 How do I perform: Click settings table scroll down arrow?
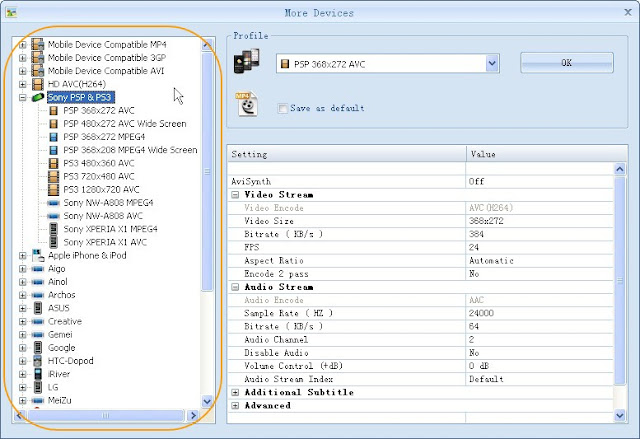[x=620, y=416]
